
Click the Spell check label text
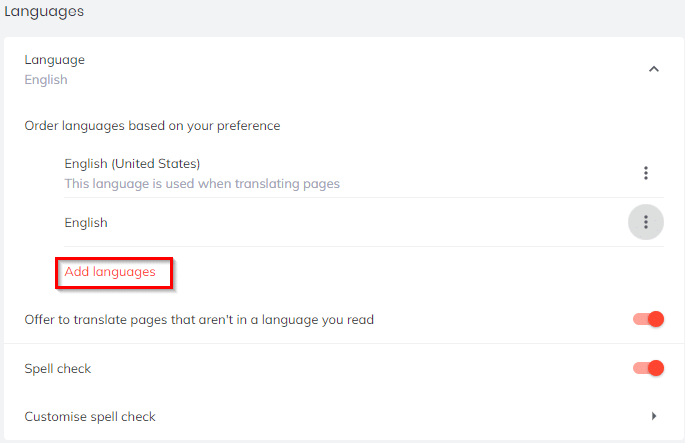(x=58, y=369)
